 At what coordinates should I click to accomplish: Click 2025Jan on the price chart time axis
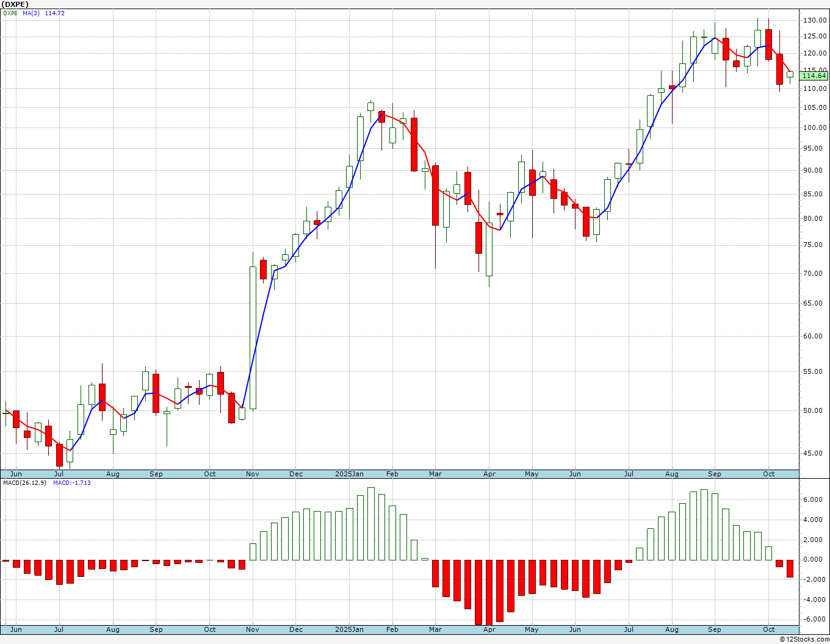pyautogui.click(x=350, y=474)
